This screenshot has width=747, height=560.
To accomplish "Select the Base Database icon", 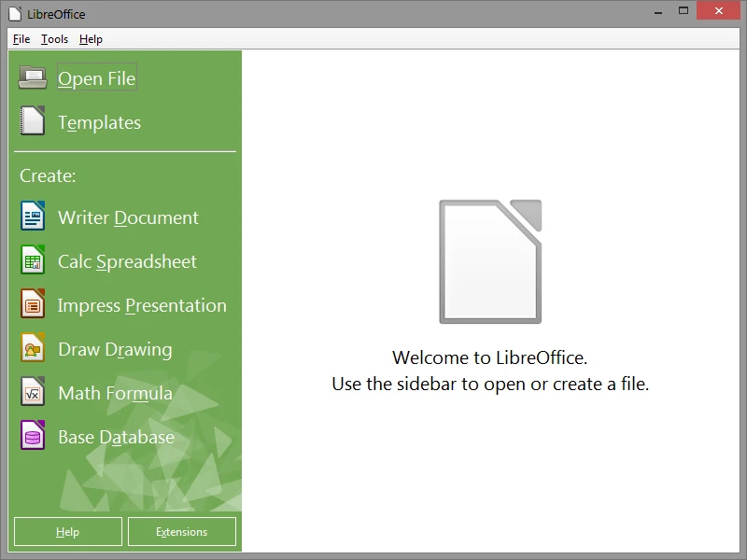I will point(31,437).
